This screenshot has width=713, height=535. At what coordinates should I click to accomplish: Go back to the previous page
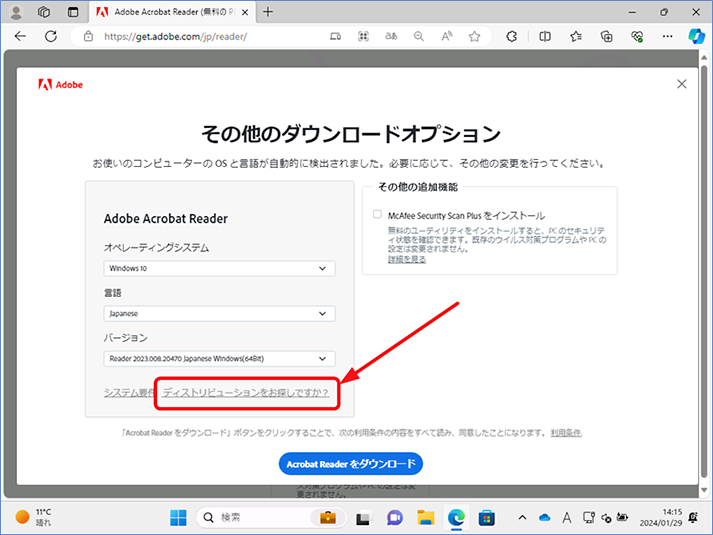pyautogui.click(x=20, y=36)
